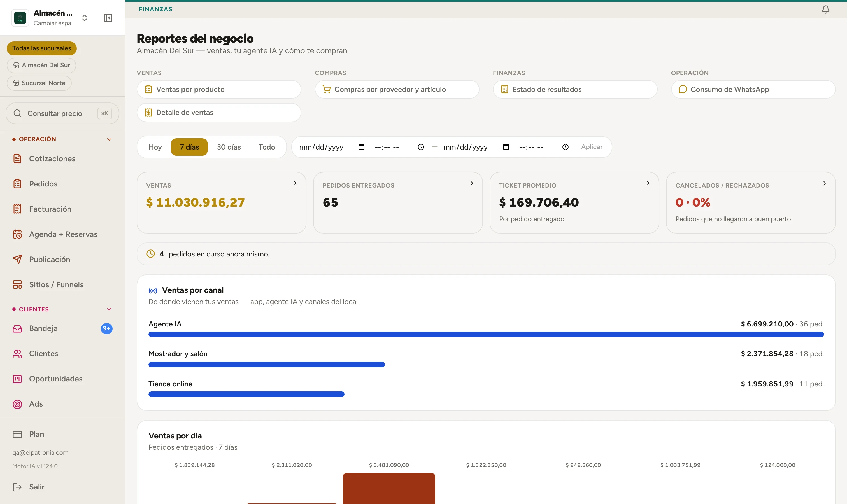Select the 30 días range
The height and width of the screenshot is (504, 847).
point(229,147)
